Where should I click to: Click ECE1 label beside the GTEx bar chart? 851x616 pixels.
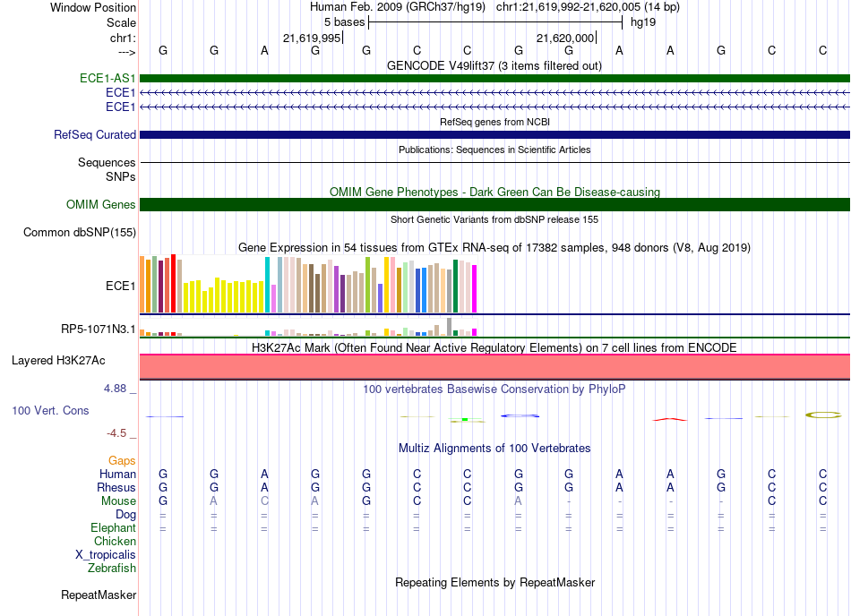pyautogui.click(x=120, y=286)
